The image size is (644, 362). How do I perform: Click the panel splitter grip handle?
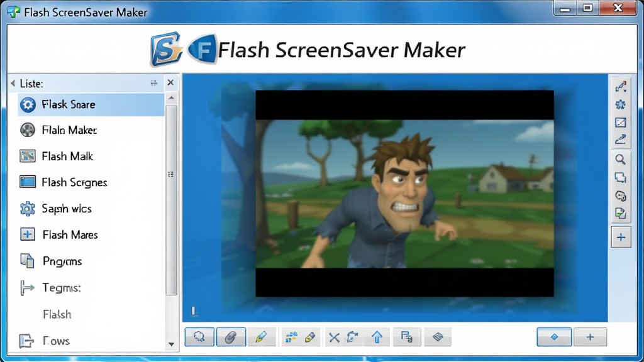point(171,175)
